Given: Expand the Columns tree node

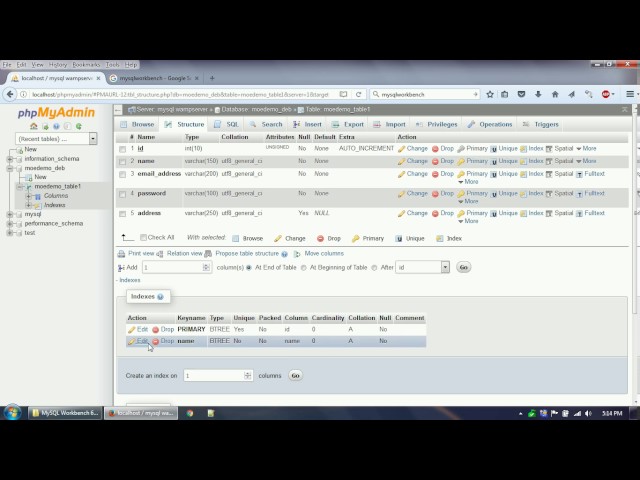Looking at the screenshot, I should click(29, 196).
